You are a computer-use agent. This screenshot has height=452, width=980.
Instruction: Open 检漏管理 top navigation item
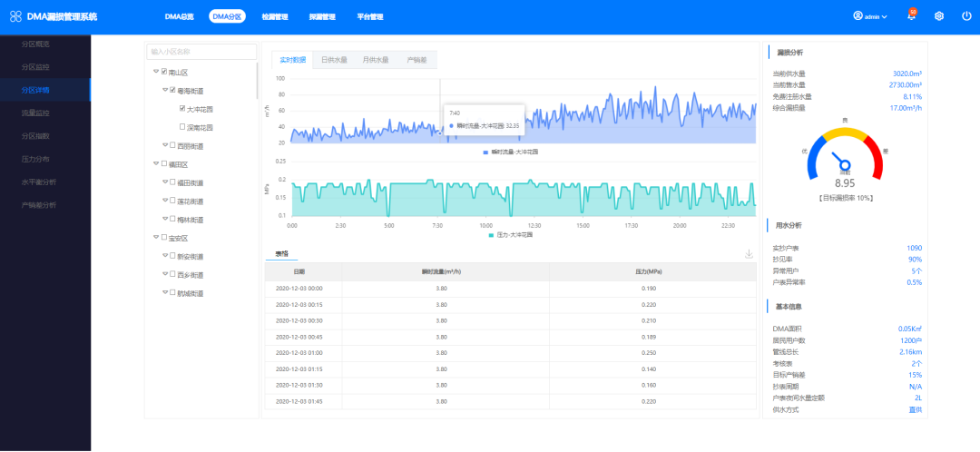click(x=275, y=17)
